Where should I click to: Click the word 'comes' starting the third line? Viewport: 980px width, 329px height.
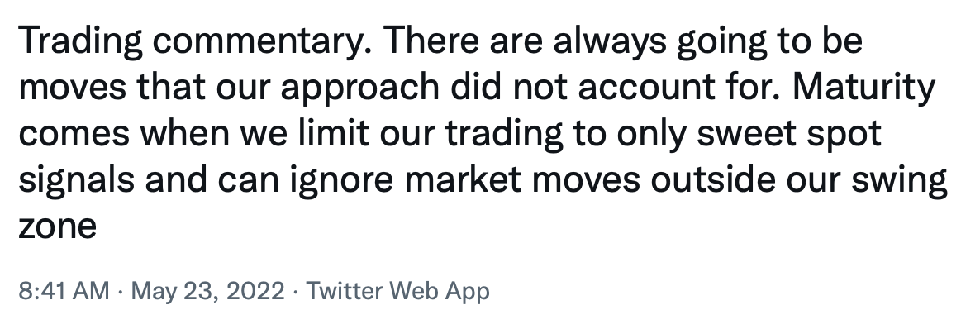click(74, 134)
